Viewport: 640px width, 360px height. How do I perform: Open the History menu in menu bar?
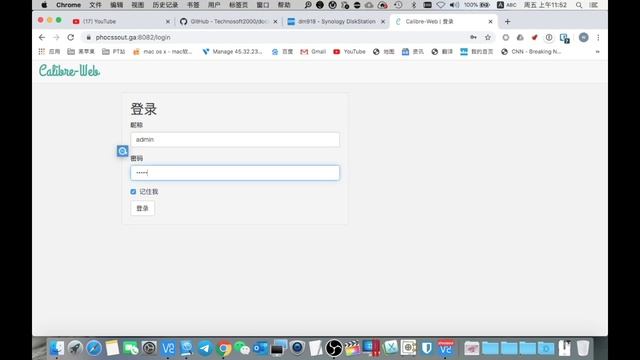click(x=165, y=5)
